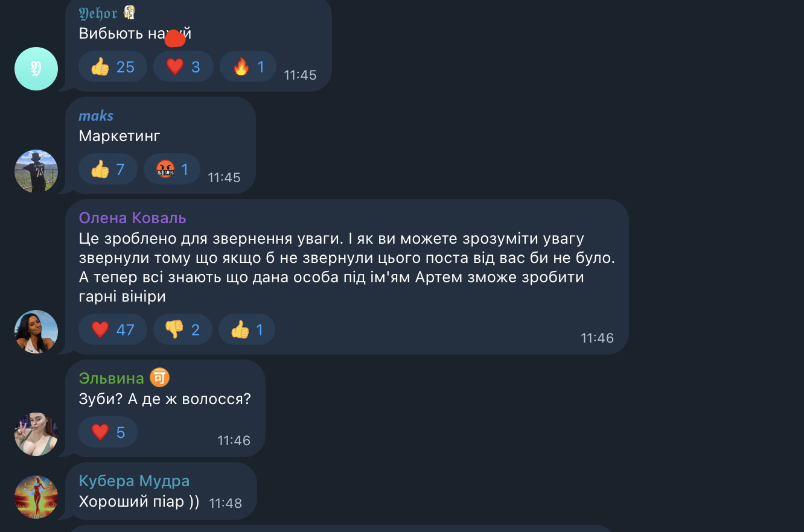This screenshot has width=804, height=532.
Task: Open Кубера Мудра's profile avatar
Action: 36,497
